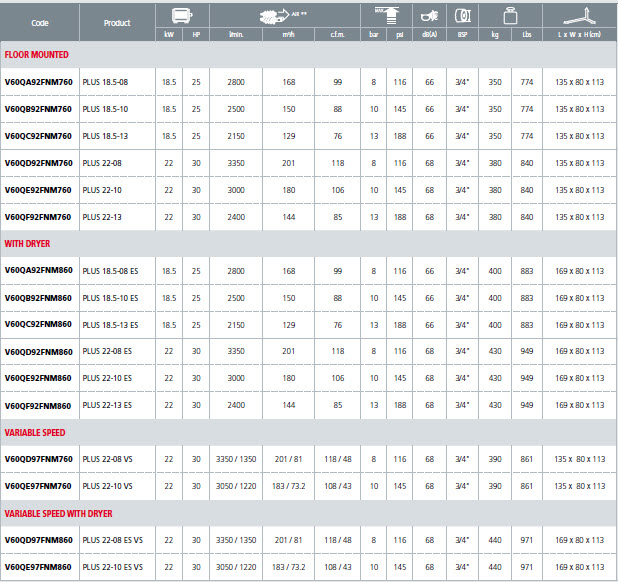Viewport: 618px width, 582px height.
Task: Click code V60QB92FNM860
Action: click(38, 298)
